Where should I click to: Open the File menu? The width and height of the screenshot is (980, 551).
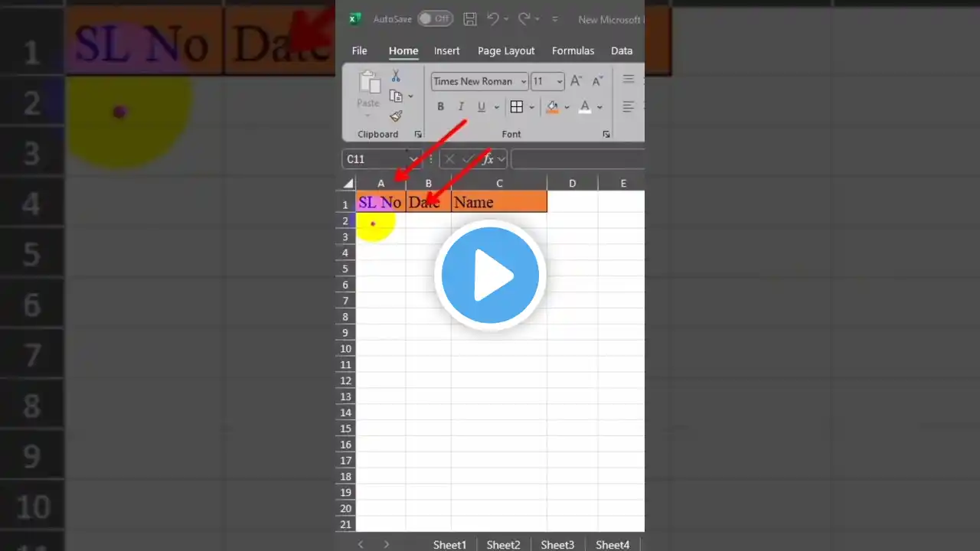click(x=359, y=51)
